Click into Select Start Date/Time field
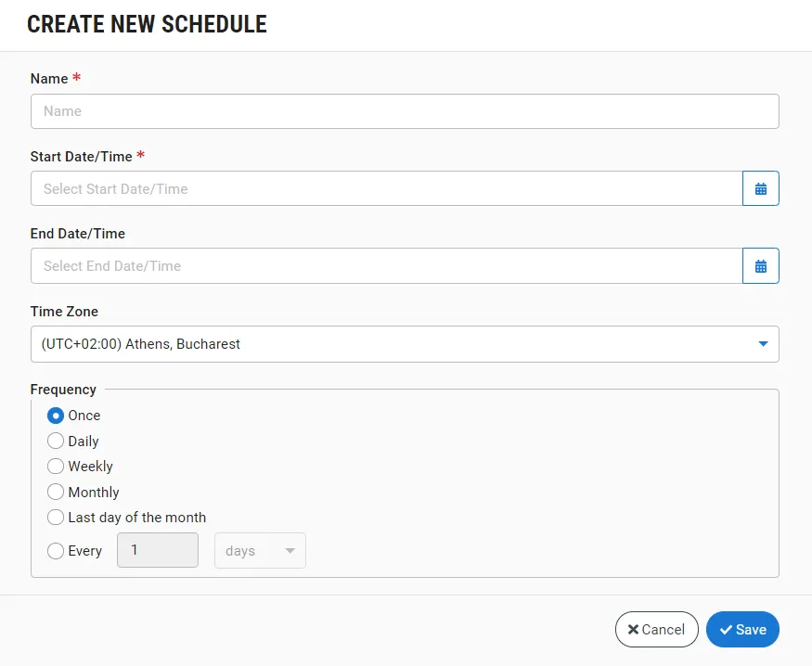 click(386, 188)
